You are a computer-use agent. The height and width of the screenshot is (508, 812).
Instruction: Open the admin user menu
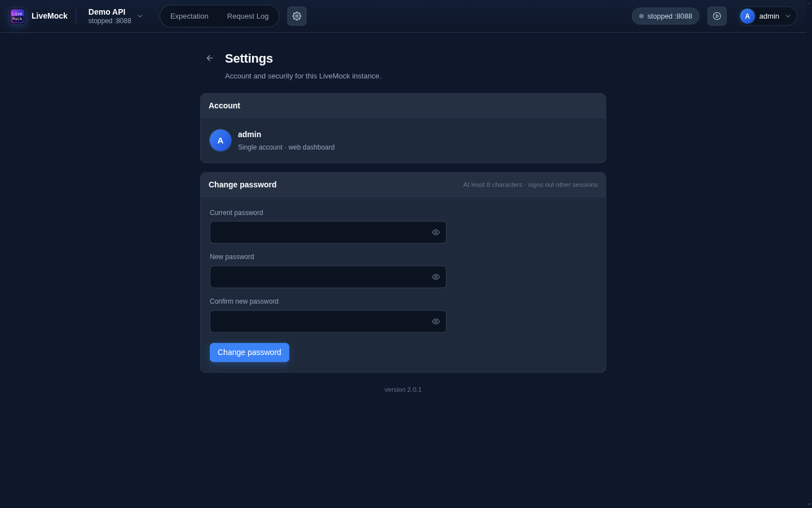click(767, 16)
